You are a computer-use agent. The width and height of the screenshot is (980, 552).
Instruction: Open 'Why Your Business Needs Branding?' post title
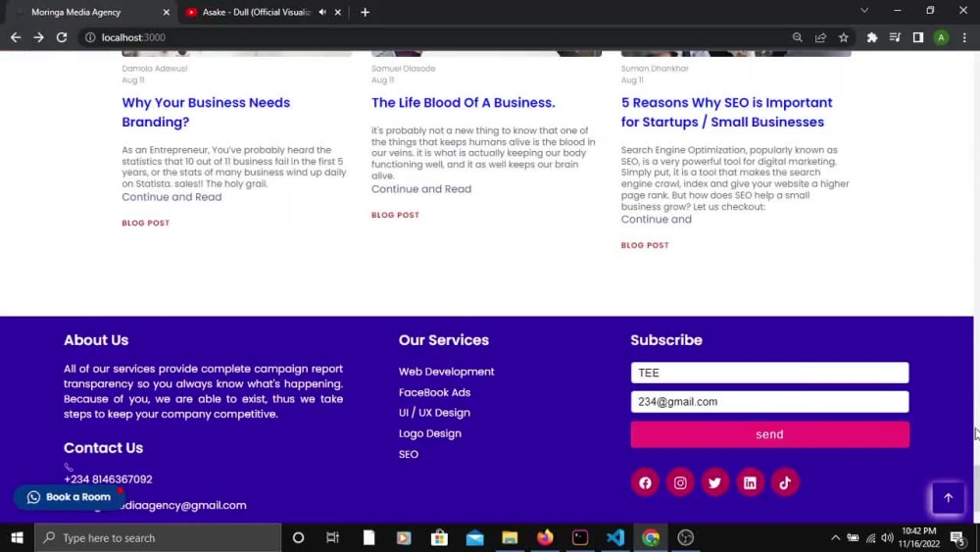(x=206, y=112)
